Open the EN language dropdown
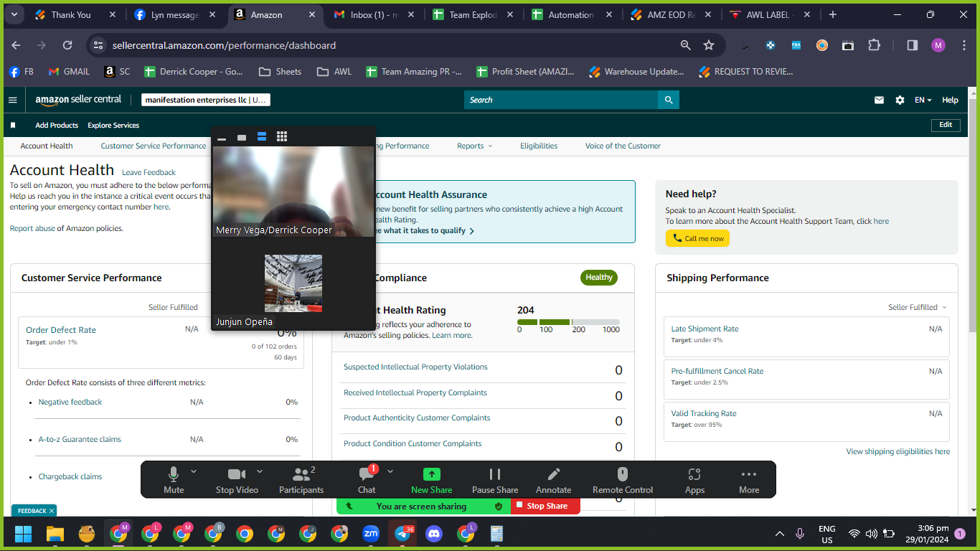Screen dimensions: 980x551 point(923,100)
